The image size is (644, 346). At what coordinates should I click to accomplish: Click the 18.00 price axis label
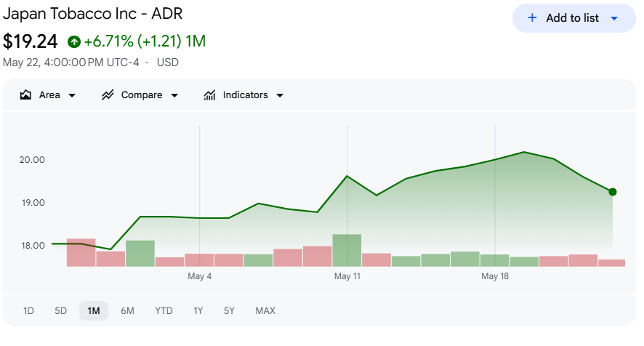coord(33,246)
